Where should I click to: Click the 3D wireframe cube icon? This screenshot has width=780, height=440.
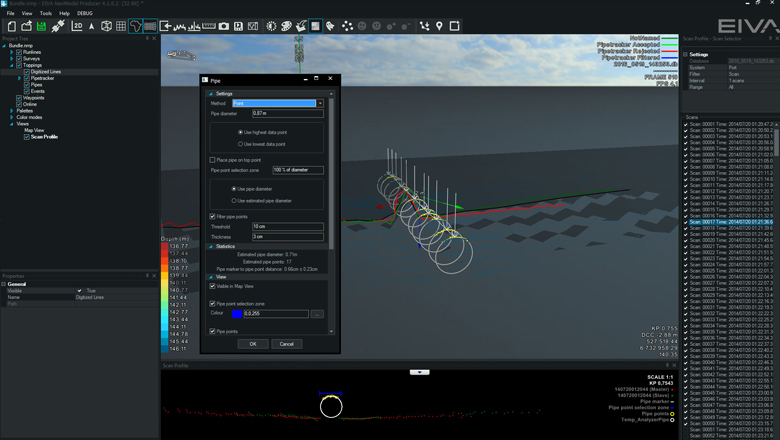tap(106, 26)
